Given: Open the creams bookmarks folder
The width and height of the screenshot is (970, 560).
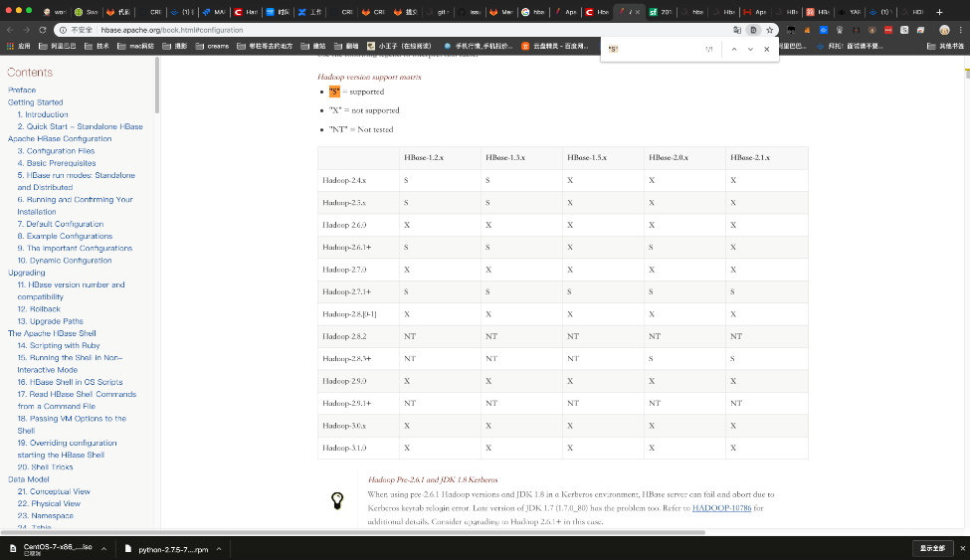Looking at the screenshot, I should click(212, 46).
